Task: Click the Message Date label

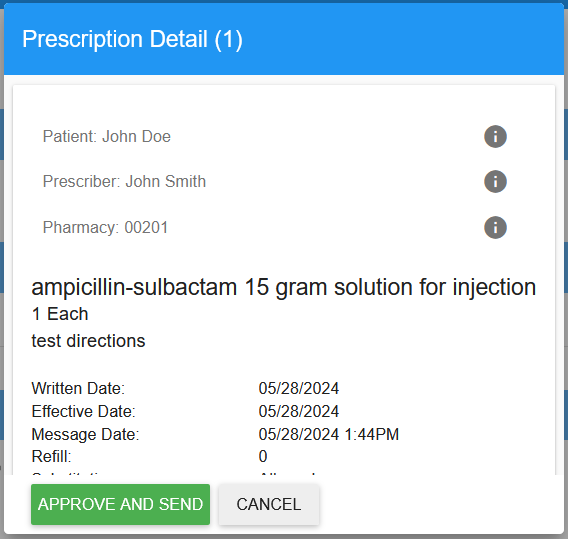Action: click(x=85, y=434)
